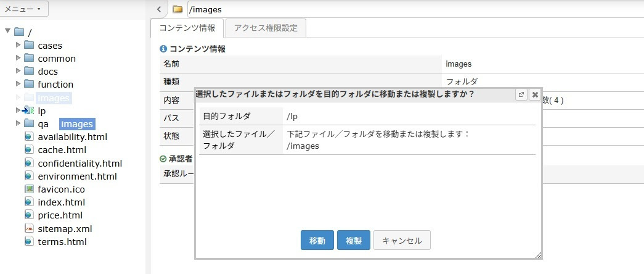Switch to the アクセス権限設定 tab

click(x=265, y=28)
